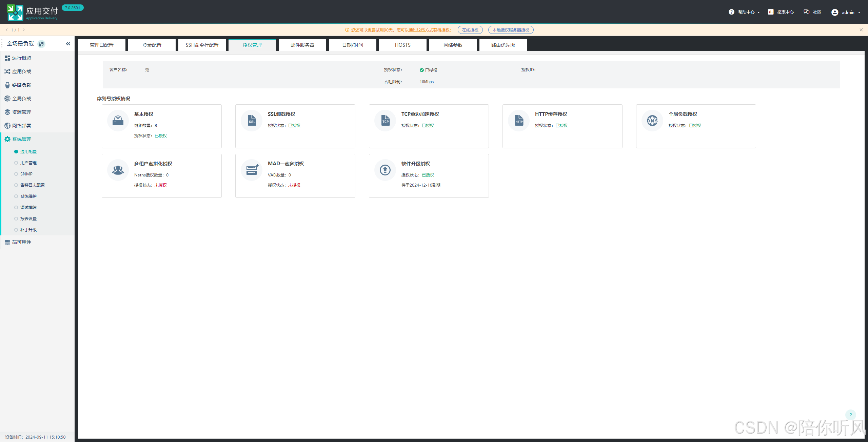868x442 pixels.
Task: Select SNMP submenu item
Action: click(26, 174)
